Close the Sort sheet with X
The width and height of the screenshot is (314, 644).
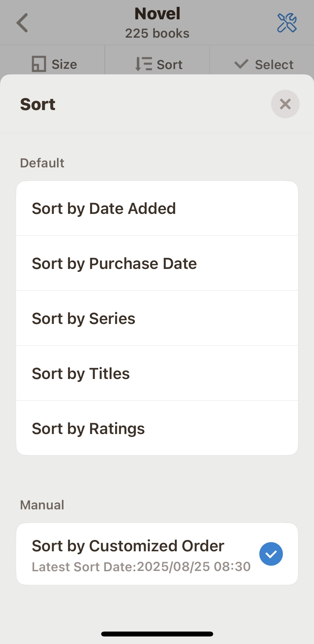click(285, 104)
